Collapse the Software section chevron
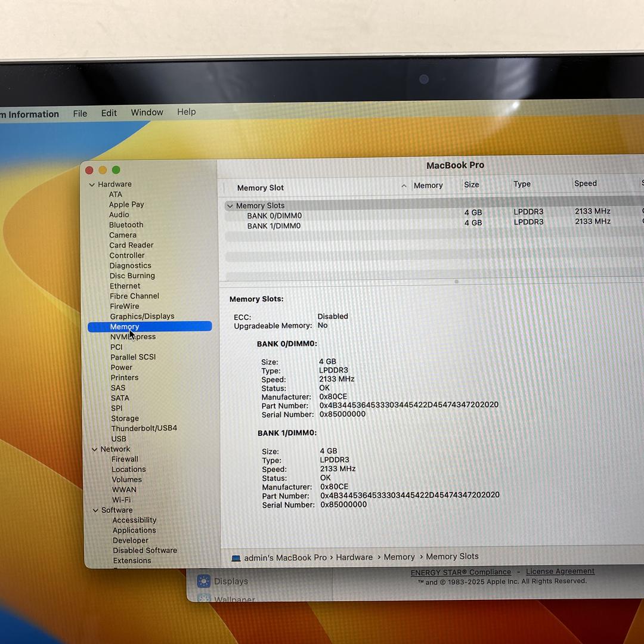Screen dimensions: 644x644 tap(95, 510)
